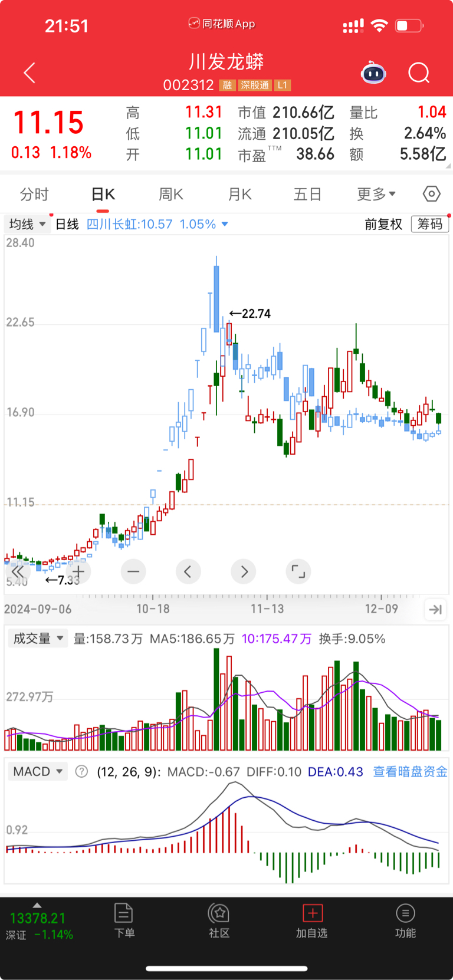Zoom out chart with minus icon
Screen dimensions: 453x980
[x=133, y=571]
